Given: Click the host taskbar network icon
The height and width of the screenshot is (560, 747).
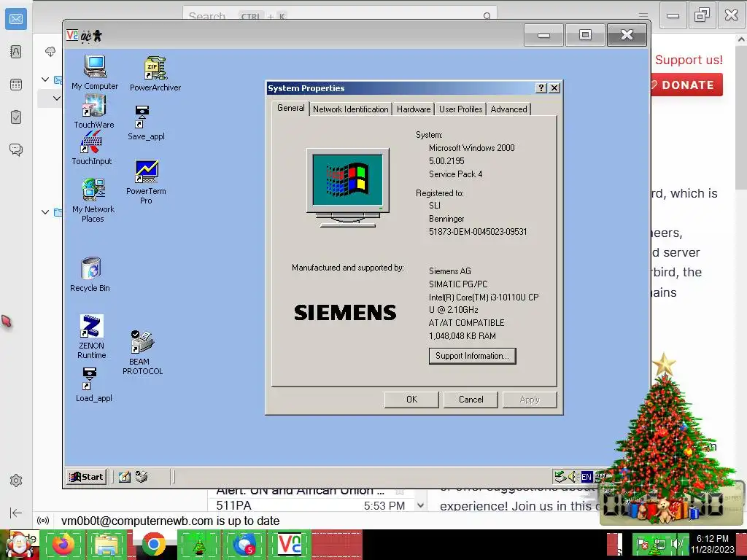Looking at the screenshot, I should click(x=659, y=544).
